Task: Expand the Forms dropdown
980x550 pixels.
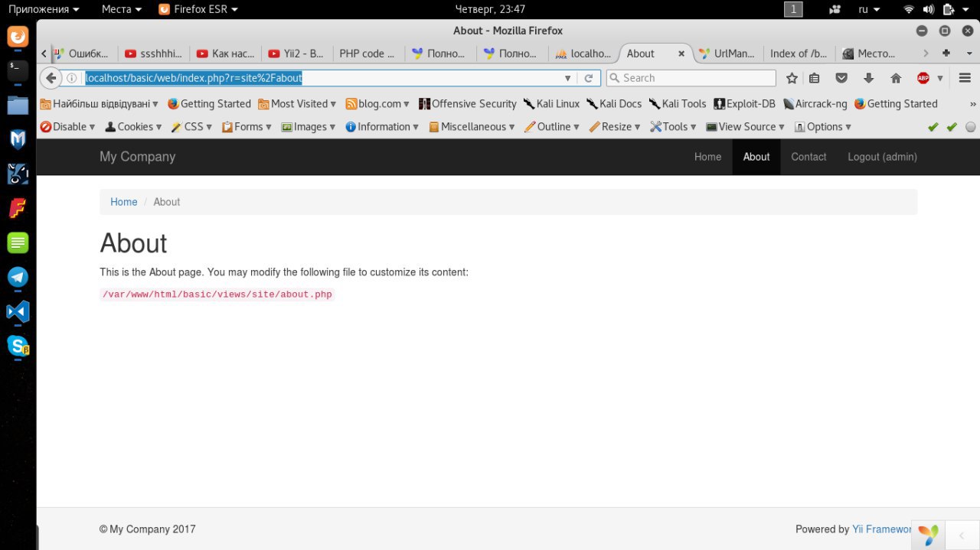Action: coord(247,127)
